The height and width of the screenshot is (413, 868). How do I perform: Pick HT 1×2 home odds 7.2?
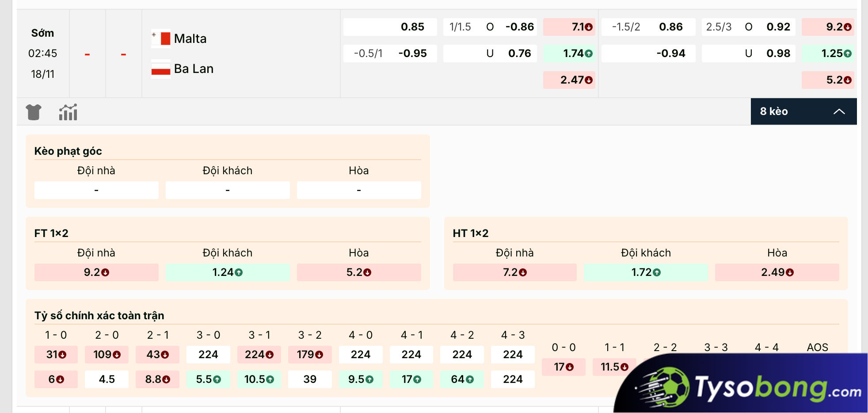click(515, 272)
